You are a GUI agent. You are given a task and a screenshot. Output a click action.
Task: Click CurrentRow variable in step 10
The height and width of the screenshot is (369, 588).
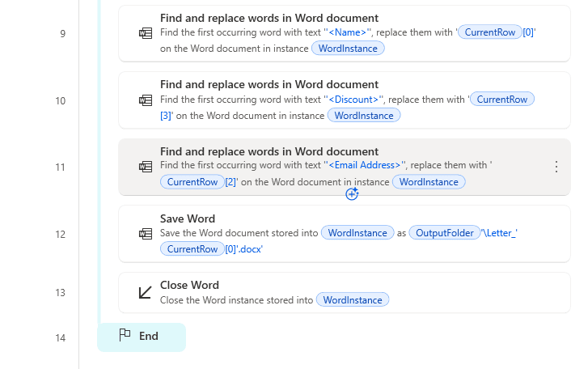(x=501, y=100)
